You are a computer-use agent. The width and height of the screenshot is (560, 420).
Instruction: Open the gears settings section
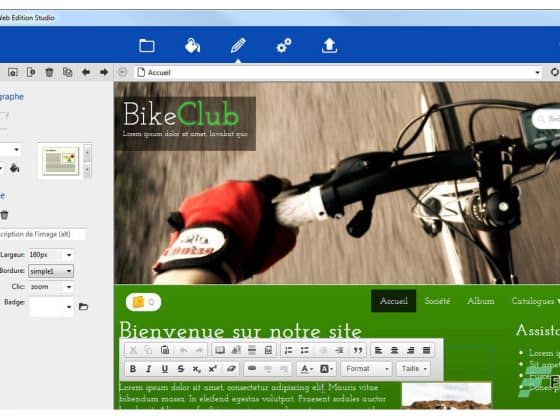(x=284, y=46)
